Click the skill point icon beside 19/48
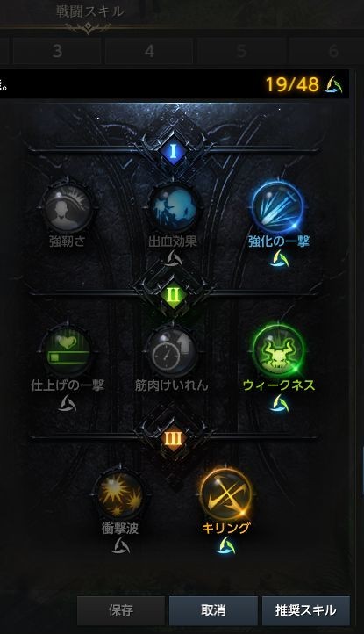The image size is (364, 634). [334, 84]
